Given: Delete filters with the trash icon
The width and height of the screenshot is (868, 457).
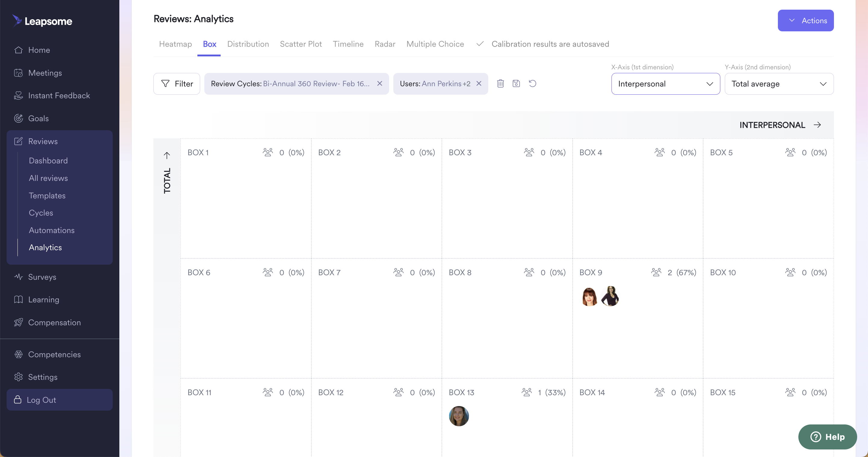Looking at the screenshot, I should 500,83.
